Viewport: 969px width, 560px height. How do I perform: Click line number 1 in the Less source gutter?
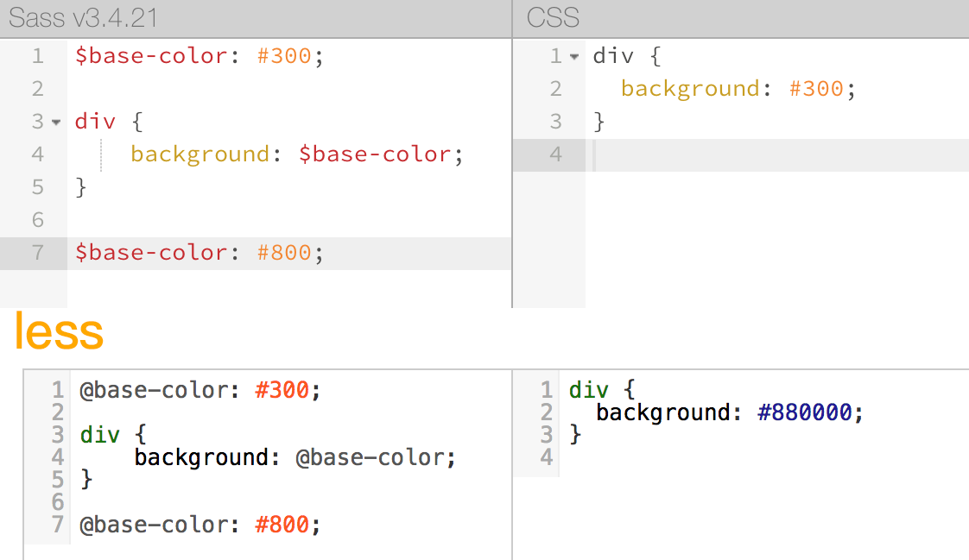pos(58,390)
